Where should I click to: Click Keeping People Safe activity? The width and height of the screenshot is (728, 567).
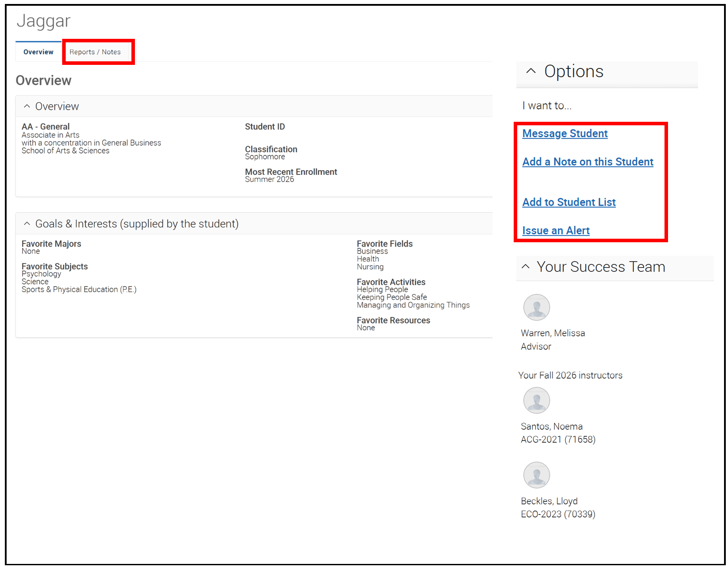click(392, 297)
